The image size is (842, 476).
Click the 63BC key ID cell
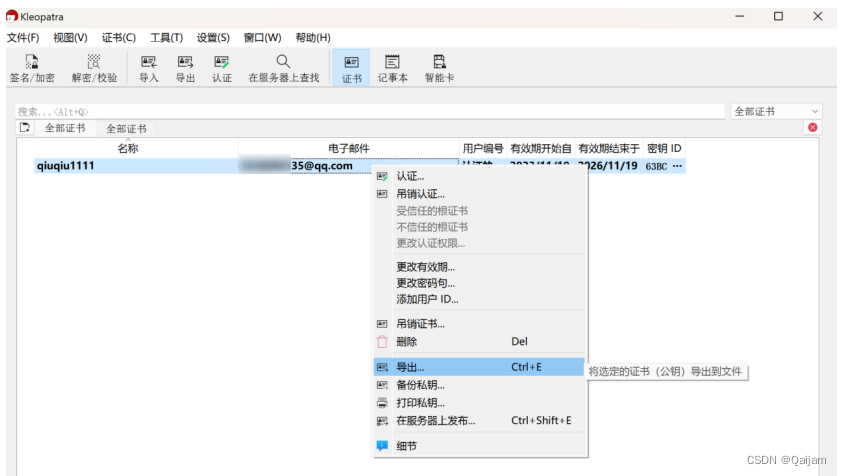(x=664, y=166)
